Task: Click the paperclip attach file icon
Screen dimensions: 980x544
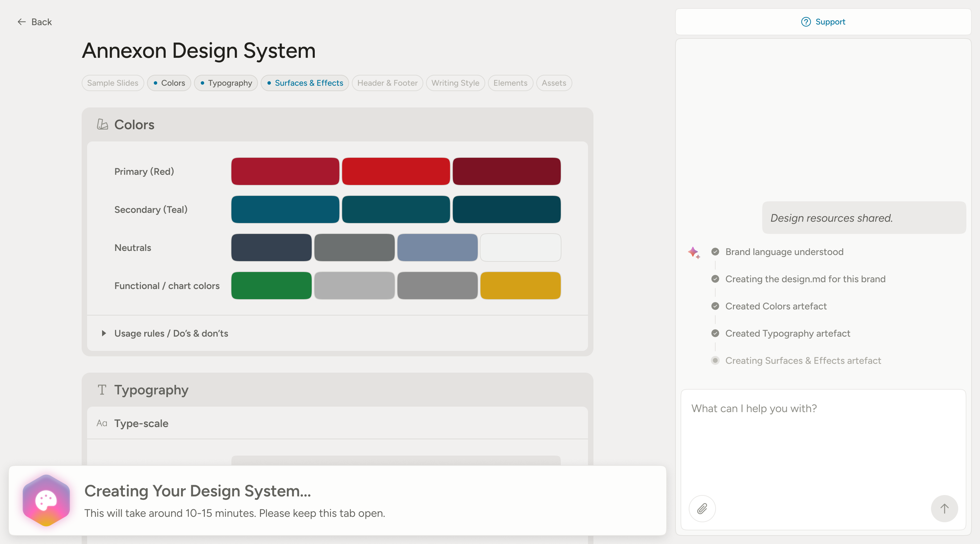Action: [x=702, y=508]
